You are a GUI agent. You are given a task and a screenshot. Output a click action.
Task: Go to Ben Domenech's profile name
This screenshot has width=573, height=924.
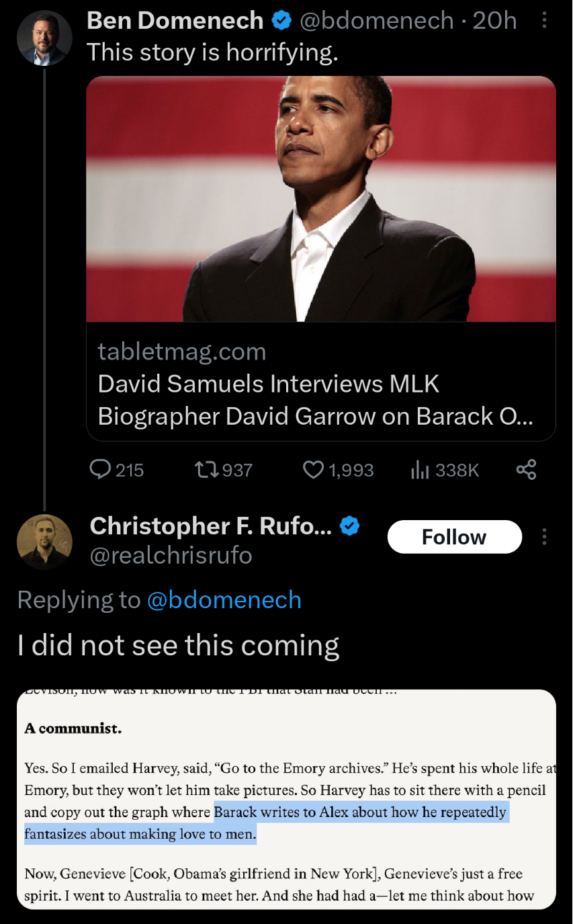(175, 21)
